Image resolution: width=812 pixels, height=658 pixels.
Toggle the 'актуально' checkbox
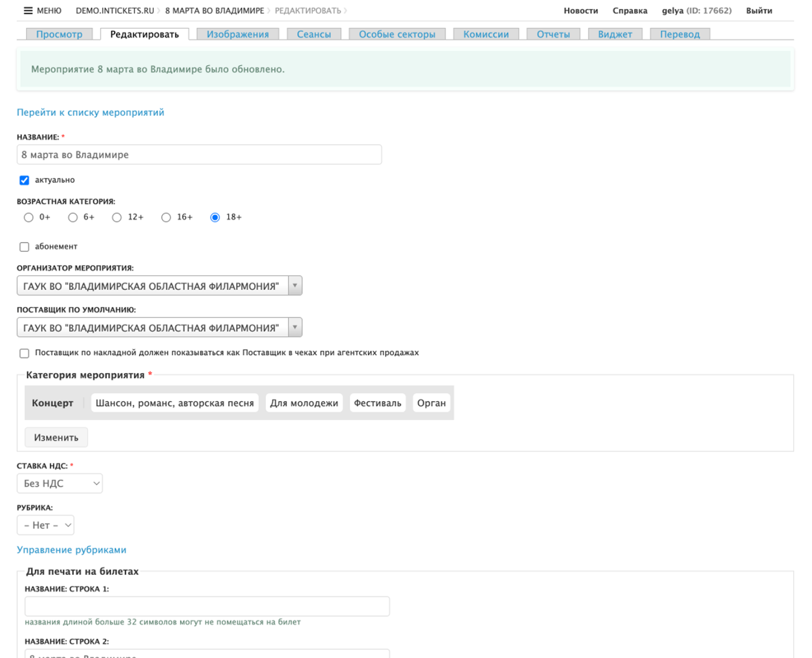24,180
